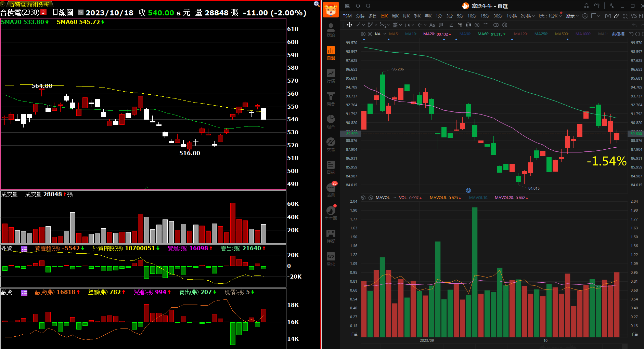Select the Aa text annotation tool
Viewport: 644px width, 349px height.
432,25
